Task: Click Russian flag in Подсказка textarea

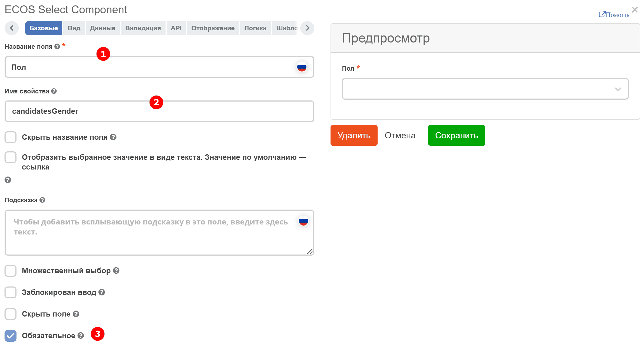Action: point(303,221)
